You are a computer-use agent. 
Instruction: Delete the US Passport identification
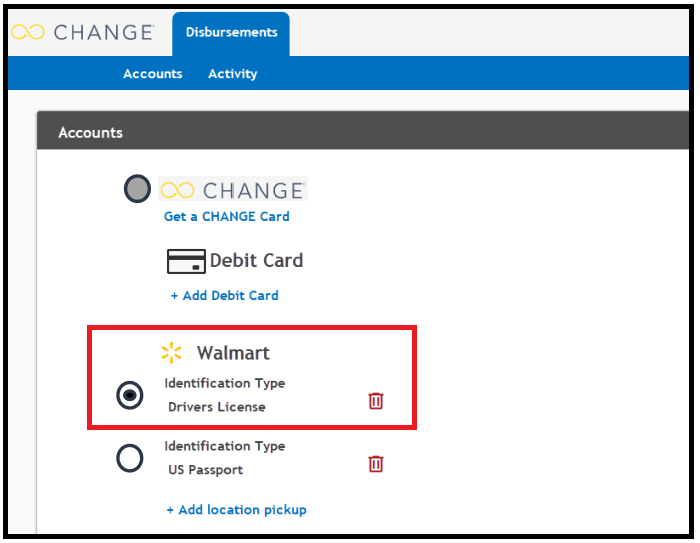[376, 464]
